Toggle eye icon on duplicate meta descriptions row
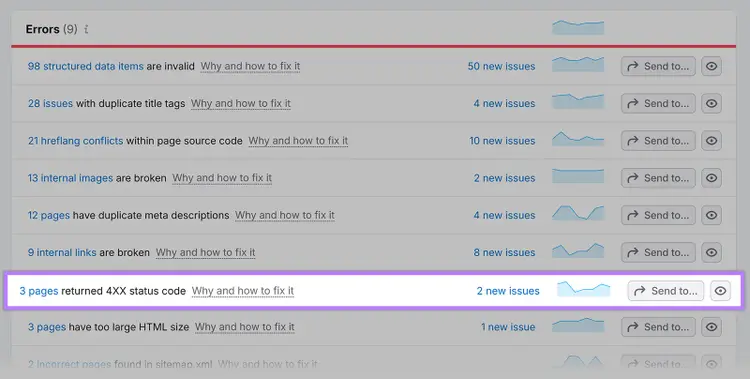 coord(711,215)
